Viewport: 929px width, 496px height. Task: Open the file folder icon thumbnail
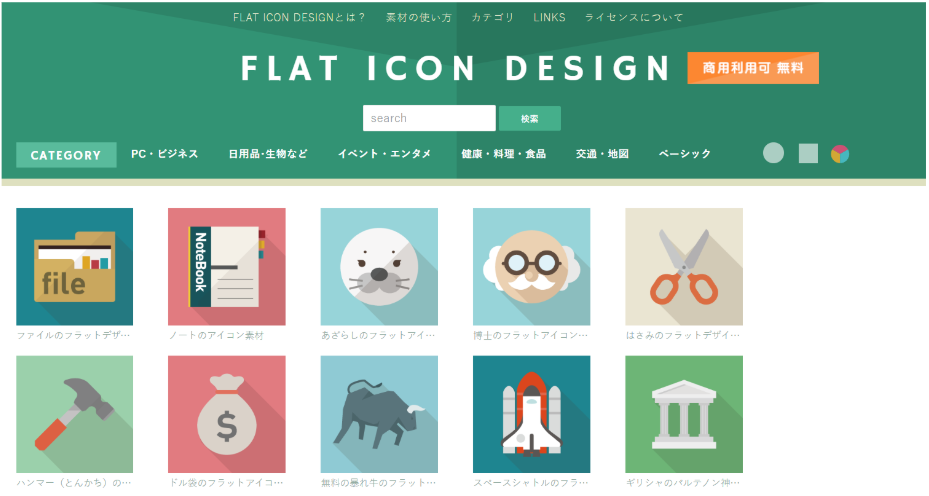click(x=75, y=266)
